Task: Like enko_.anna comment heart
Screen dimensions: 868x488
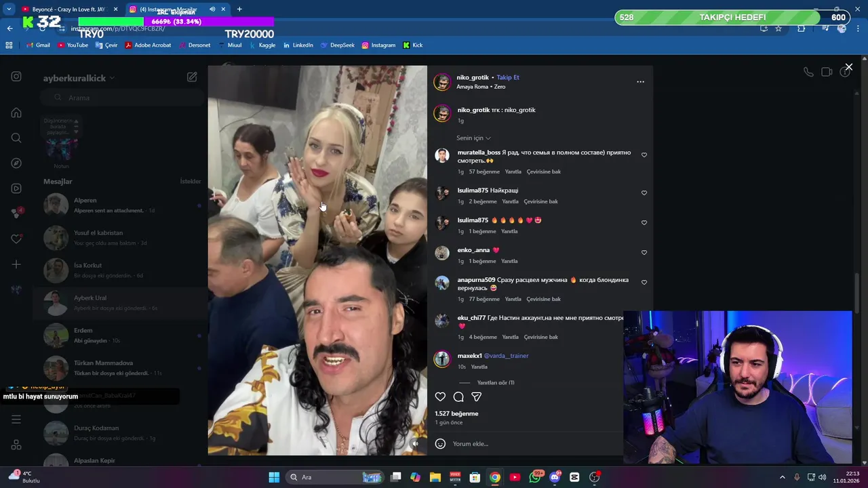Action: (x=644, y=252)
